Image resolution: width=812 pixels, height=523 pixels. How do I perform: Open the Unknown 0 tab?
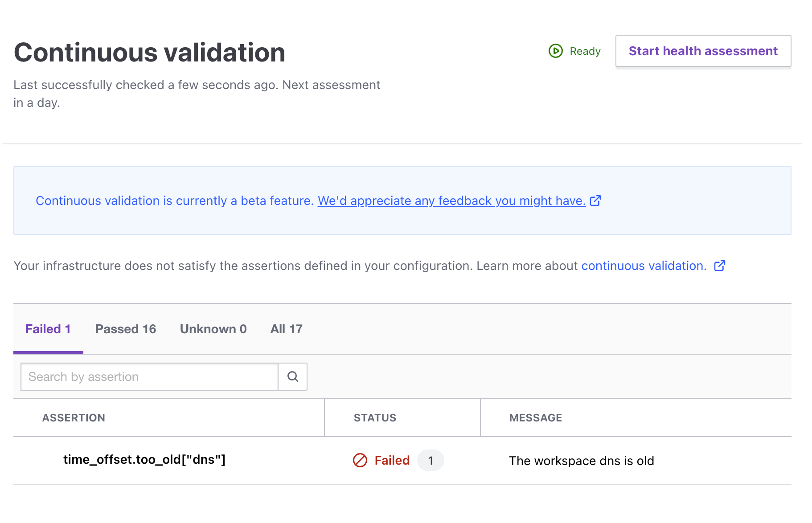(213, 329)
